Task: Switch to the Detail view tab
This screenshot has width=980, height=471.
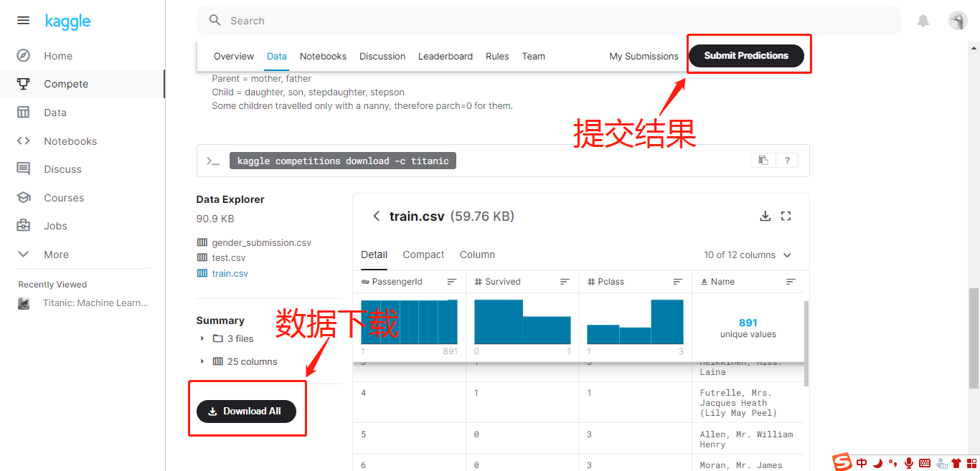Action: [374, 254]
